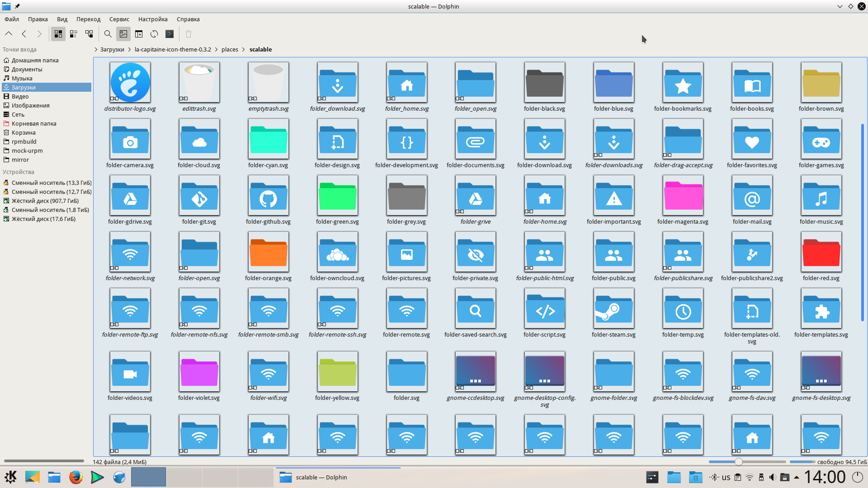Expand breadcrumb arrow before Загрузки

96,50
